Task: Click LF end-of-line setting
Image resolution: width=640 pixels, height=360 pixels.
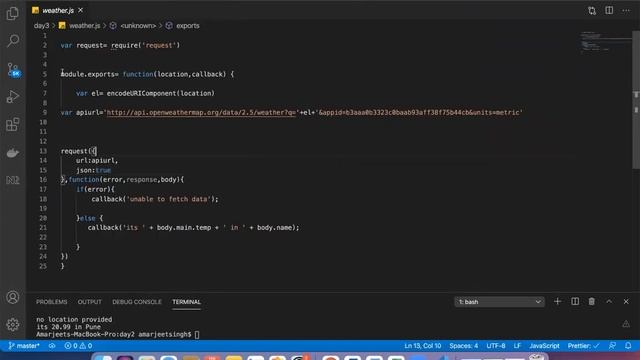Action: pyautogui.click(x=517, y=346)
